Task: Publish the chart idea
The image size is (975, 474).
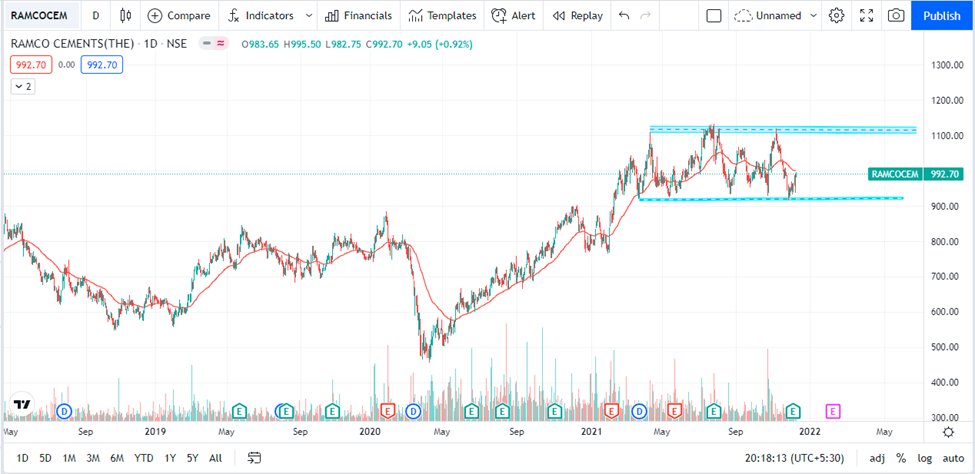Action: coord(941,16)
